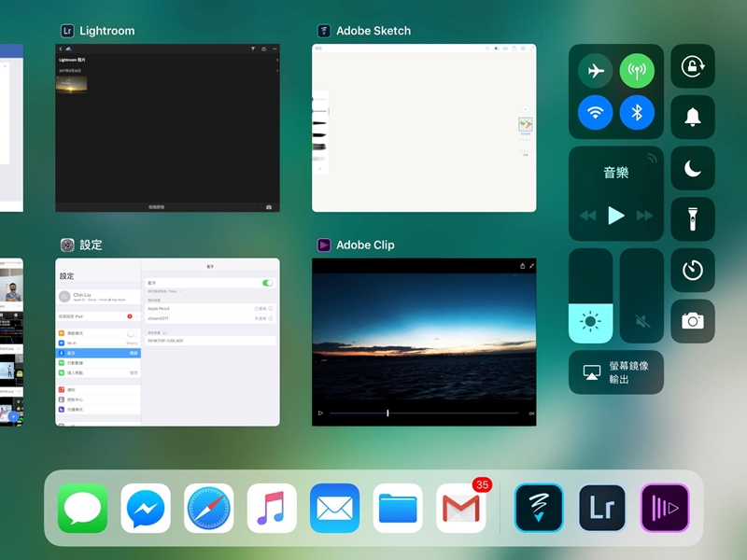The width and height of the screenshot is (747, 560).
Task: Switch to Adobe Clip app preview
Action: click(424, 342)
